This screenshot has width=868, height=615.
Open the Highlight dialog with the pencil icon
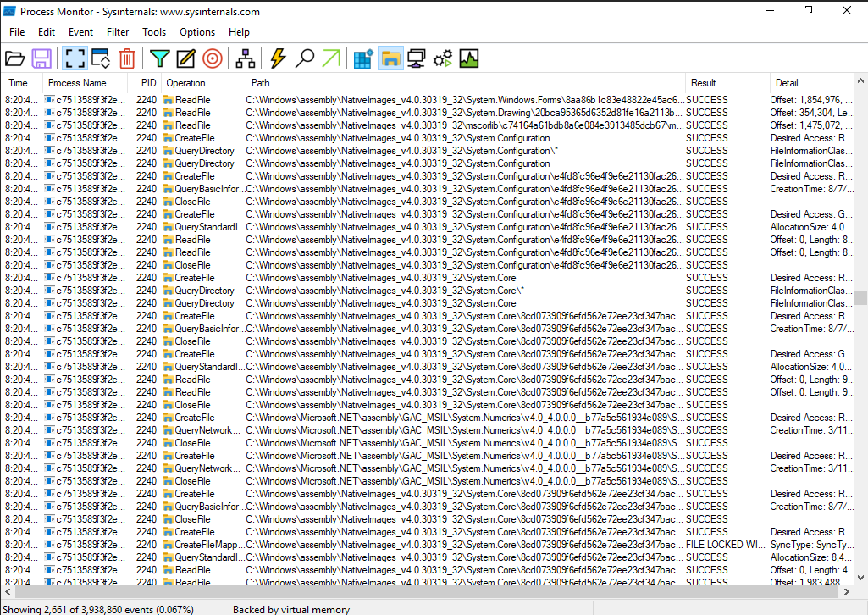[186, 58]
